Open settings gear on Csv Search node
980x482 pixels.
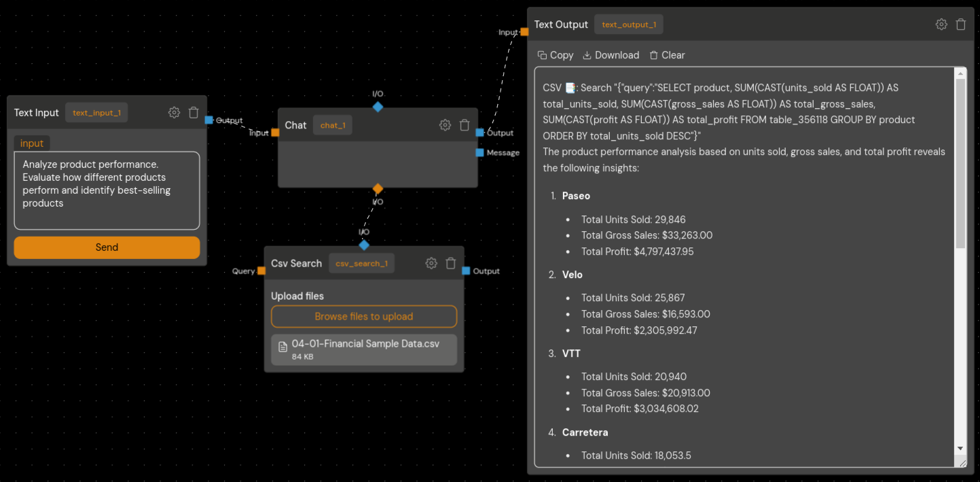point(431,263)
